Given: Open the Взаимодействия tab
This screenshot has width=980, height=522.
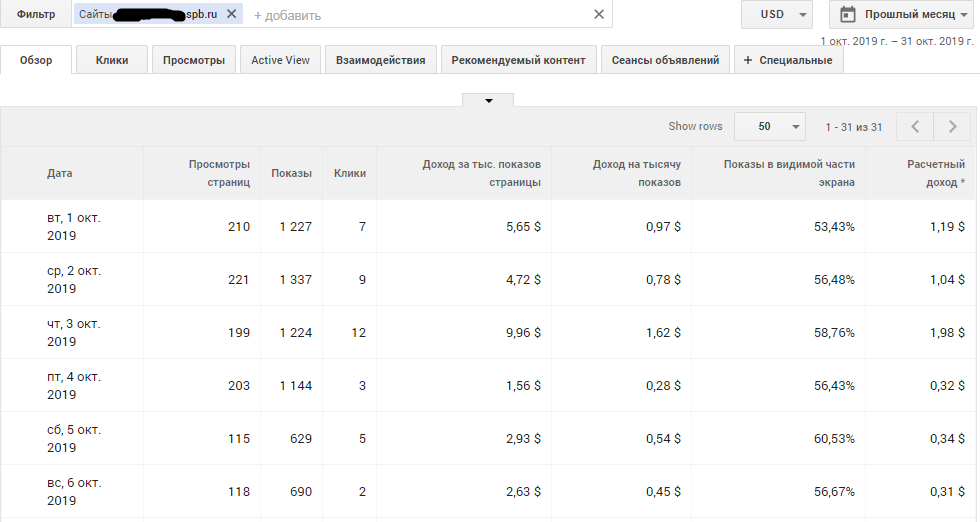Looking at the screenshot, I should coord(381,60).
